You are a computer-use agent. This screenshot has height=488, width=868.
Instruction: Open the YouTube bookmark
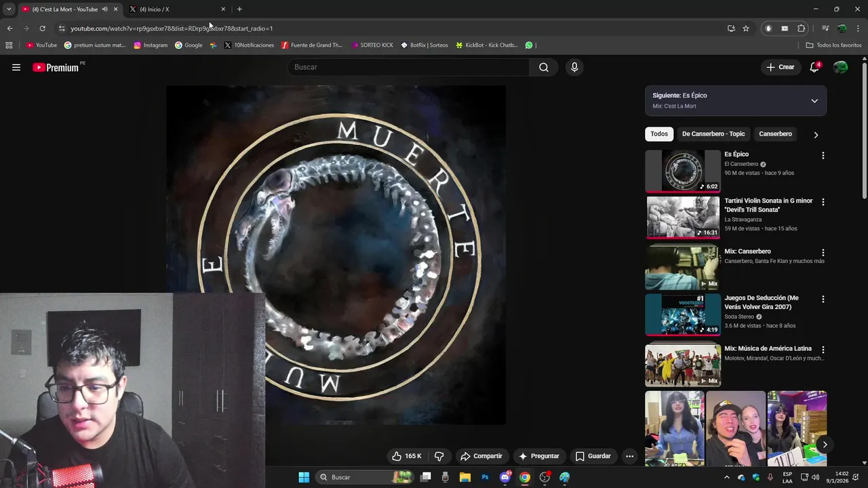(41, 45)
